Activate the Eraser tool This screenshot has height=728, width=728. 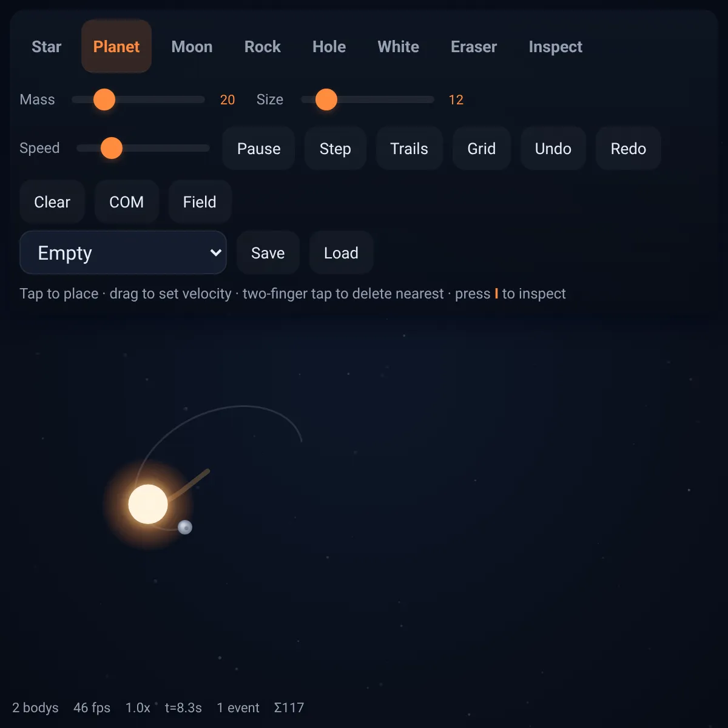pyautogui.click(x=474, y=47)
